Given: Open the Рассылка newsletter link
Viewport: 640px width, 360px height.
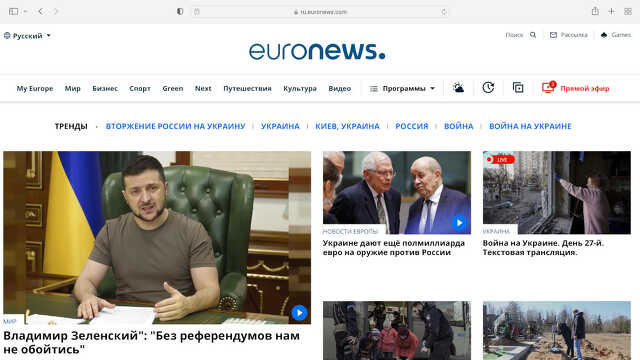Looking at the screenshot, I should [574, 35].
